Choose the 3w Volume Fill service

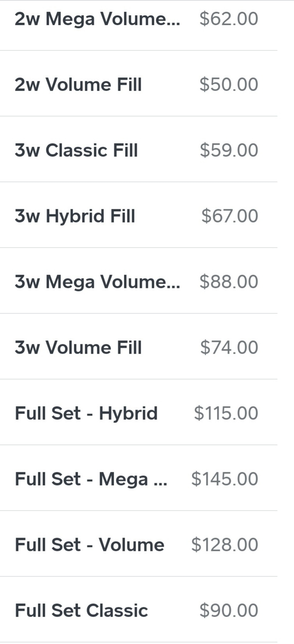(x=78, y=347)
